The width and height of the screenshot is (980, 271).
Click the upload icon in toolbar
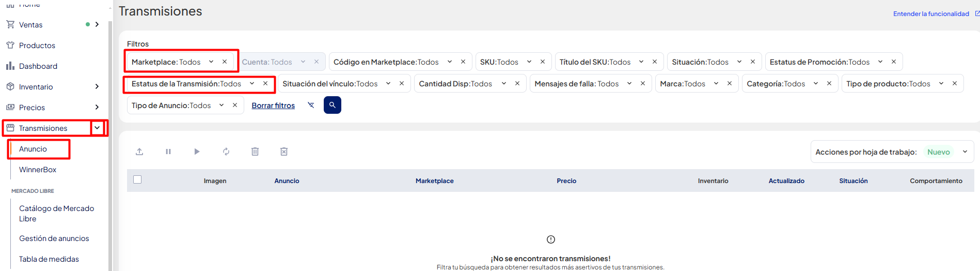139,152
